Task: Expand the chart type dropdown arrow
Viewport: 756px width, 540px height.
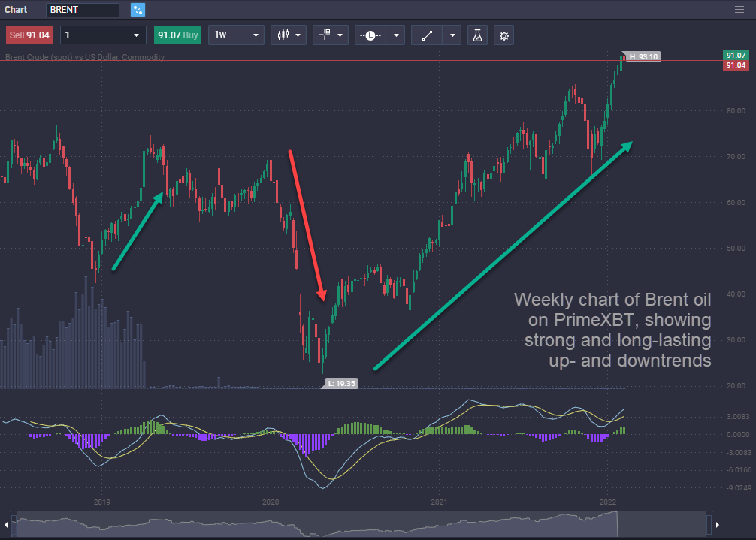Action: click(299, 35)
